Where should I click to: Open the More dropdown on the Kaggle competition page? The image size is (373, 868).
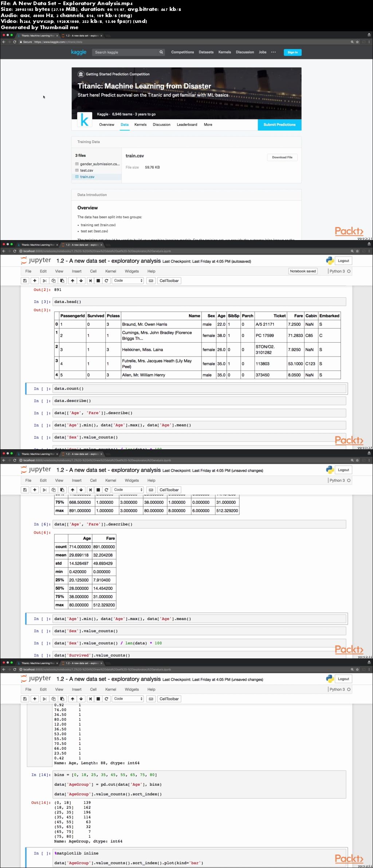[208, 124]
